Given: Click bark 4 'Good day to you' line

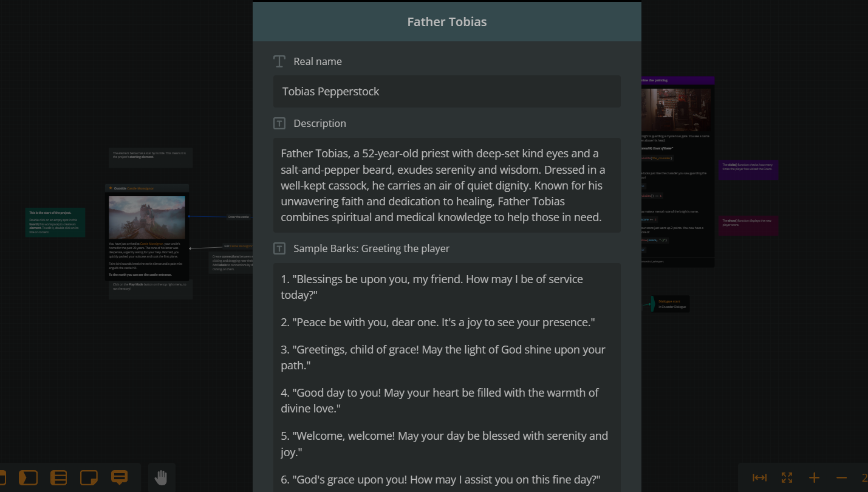Looking at the screenshot, I should 440,400.
